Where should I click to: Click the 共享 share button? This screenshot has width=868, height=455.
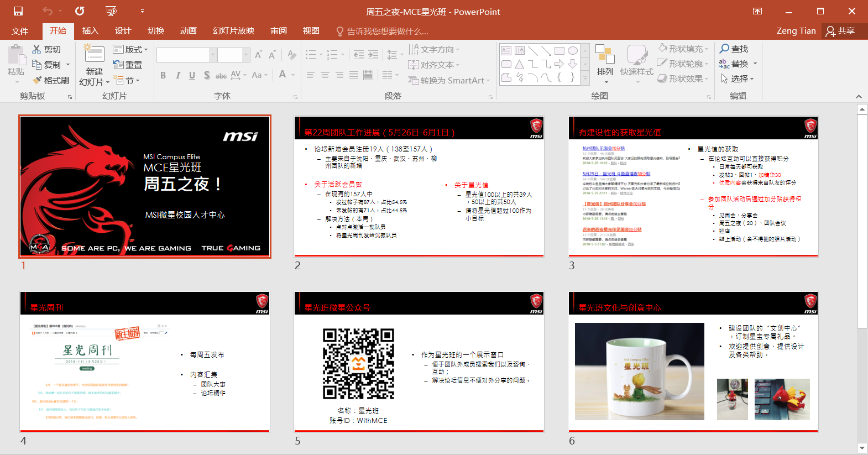click(x=840, y=31)
